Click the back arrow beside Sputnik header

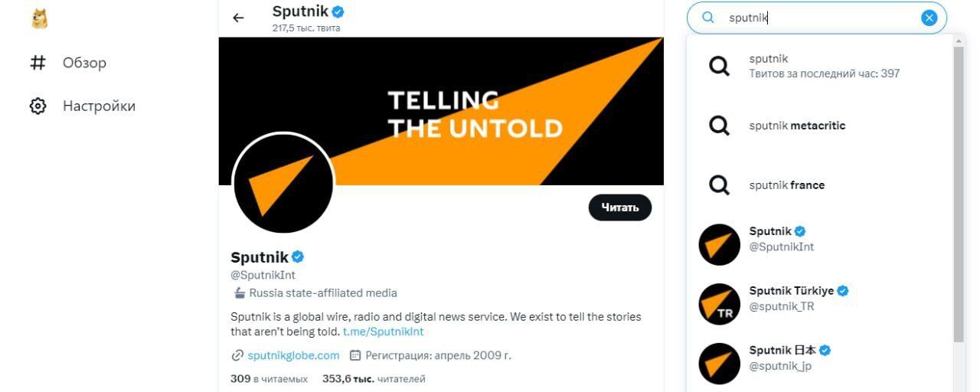tap(238, 18)
